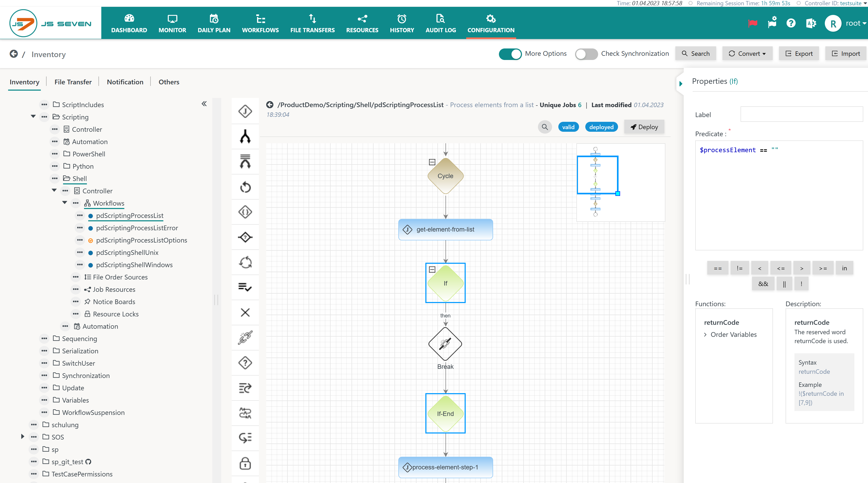
Task: Open the History menu
Action: click(x=402, y=23)
